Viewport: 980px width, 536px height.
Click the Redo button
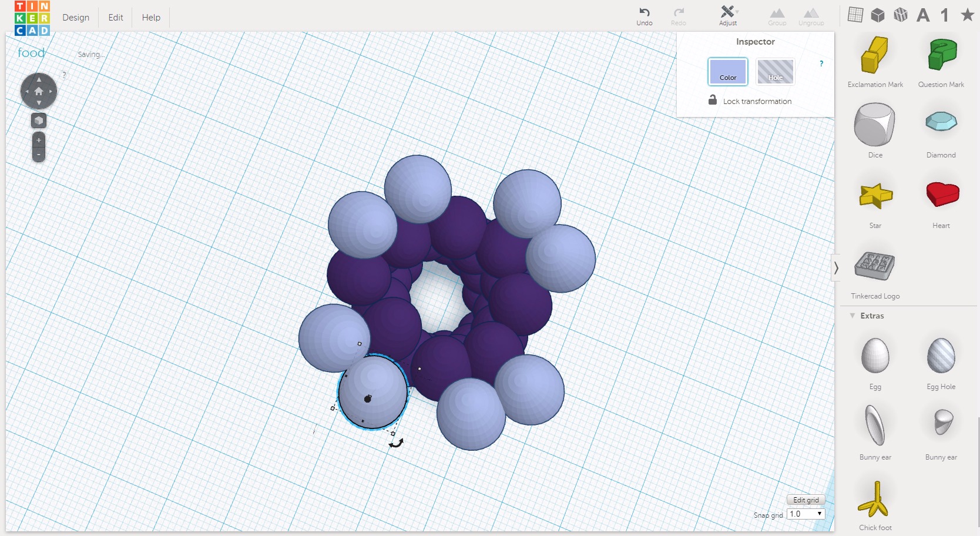click(679, 16)
